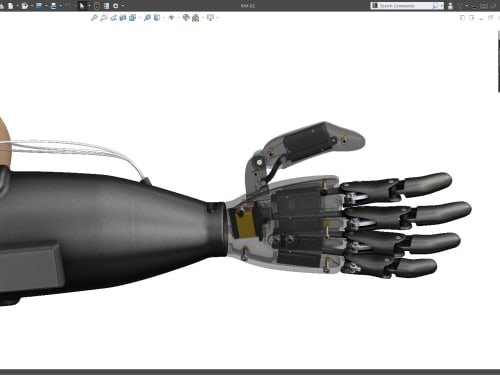Click the Print icon
The height and width of the screenshot is (375, 500).
[53, 6]
